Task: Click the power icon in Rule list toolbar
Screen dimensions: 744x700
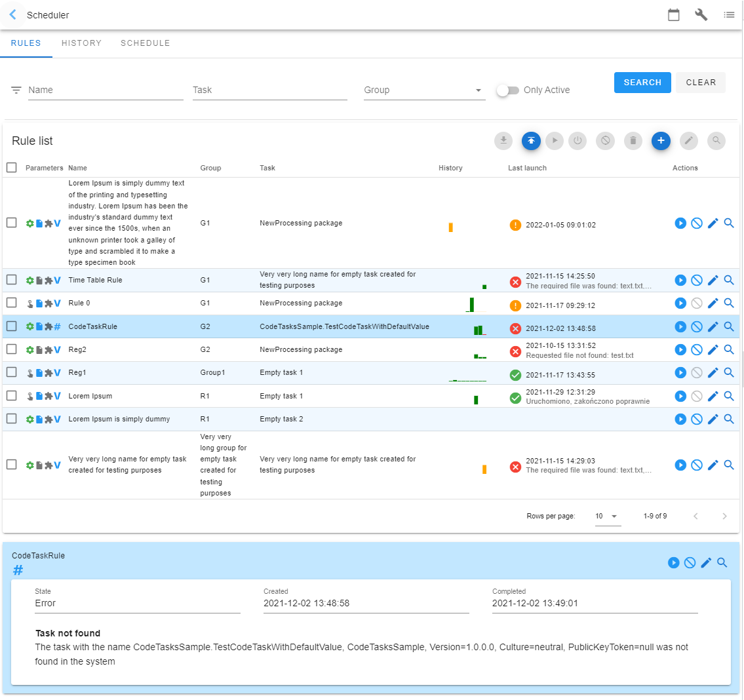Action: pos(578,140)
